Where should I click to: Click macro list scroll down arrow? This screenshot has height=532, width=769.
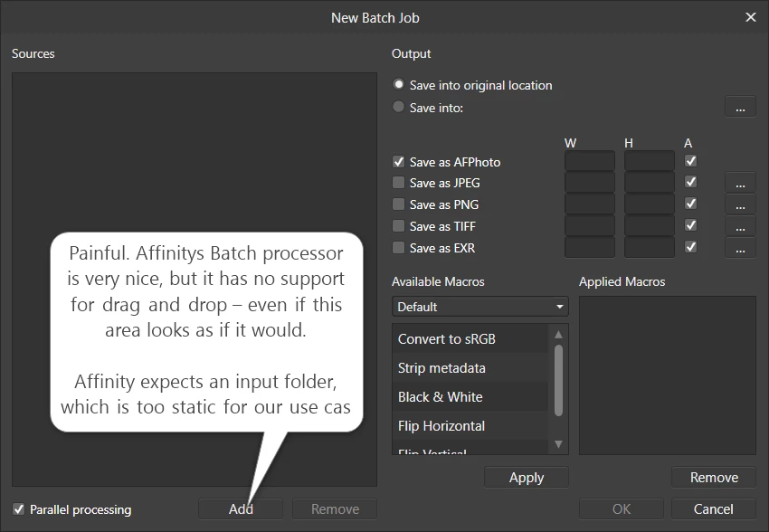[x=558, y=444]
